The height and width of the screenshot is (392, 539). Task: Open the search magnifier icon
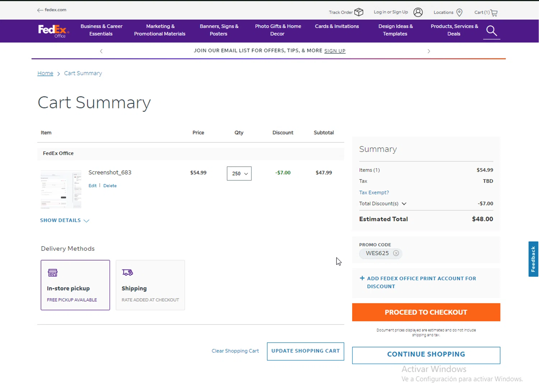click(x=492, y=31)
